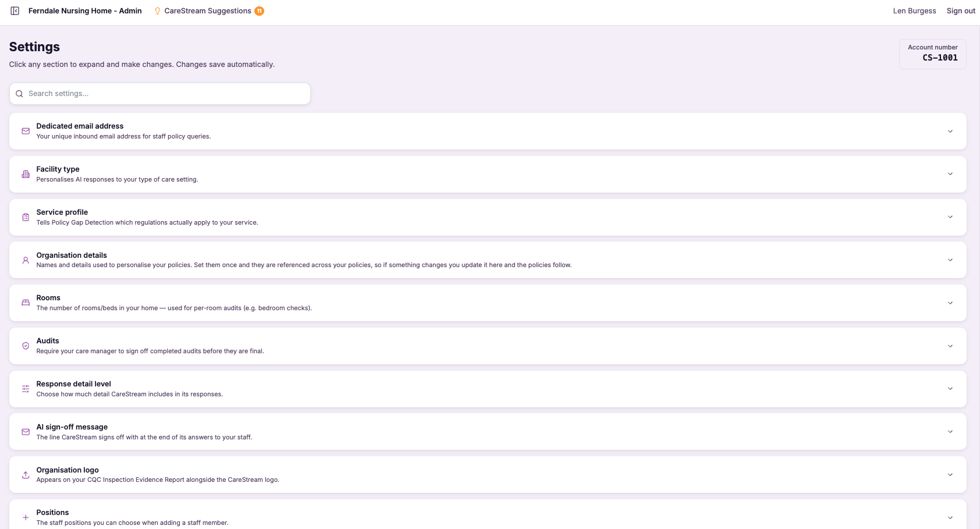980x529 pixels.
Task: Expand the Response detail level chevron
Action: (x=950, y=389)
